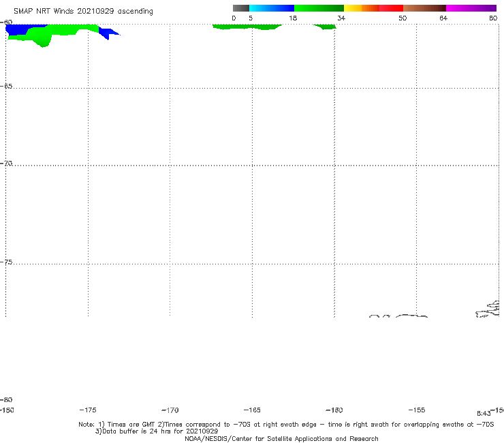The width and height of the screenshot is (504, 443).
Task: Pick the magenta-purple segment of the color bar
Action: (471, 8)
